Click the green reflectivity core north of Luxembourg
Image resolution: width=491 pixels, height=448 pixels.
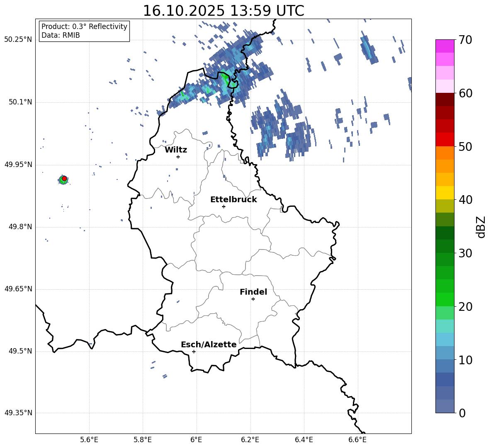click(x=225, y=78)
